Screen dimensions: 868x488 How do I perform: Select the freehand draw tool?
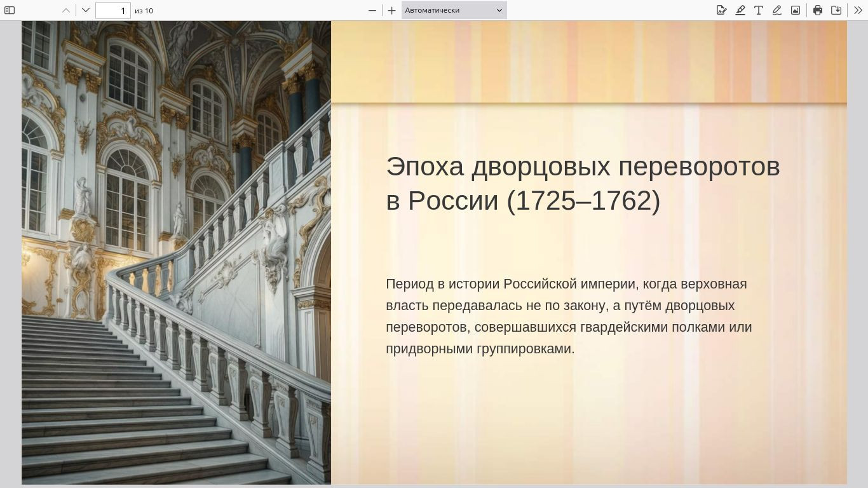[x=776, y=10]
